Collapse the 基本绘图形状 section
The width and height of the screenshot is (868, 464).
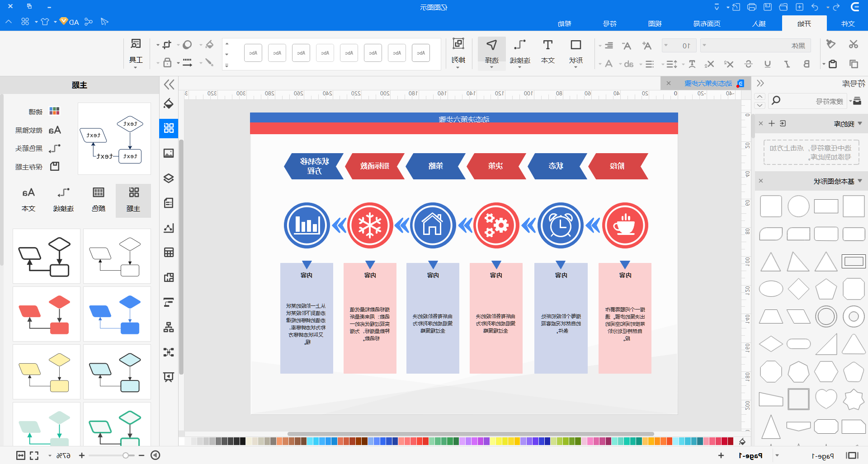[860, 181]
